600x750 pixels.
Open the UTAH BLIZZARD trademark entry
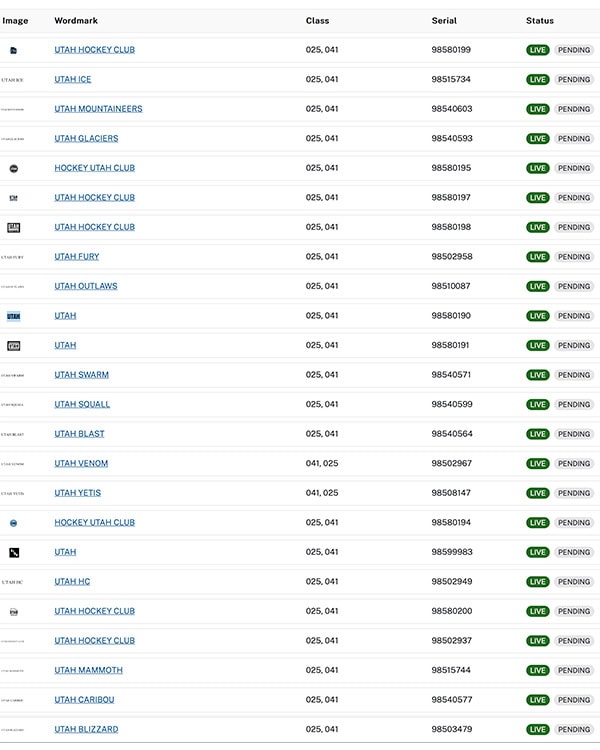tap(86, 729)
